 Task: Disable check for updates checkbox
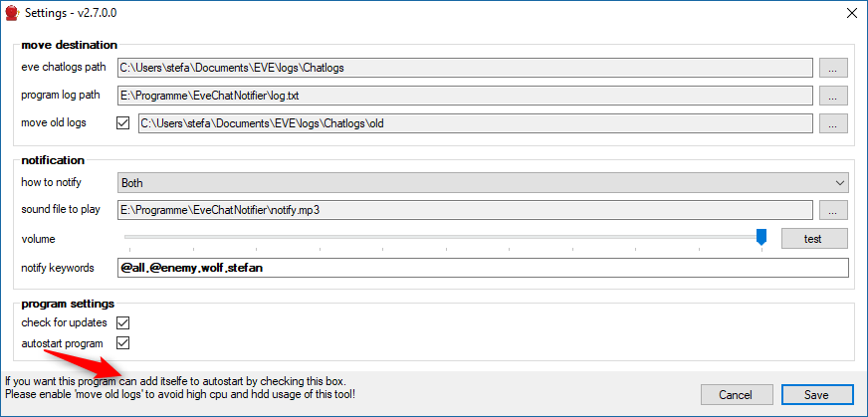[x=123, y=323]
